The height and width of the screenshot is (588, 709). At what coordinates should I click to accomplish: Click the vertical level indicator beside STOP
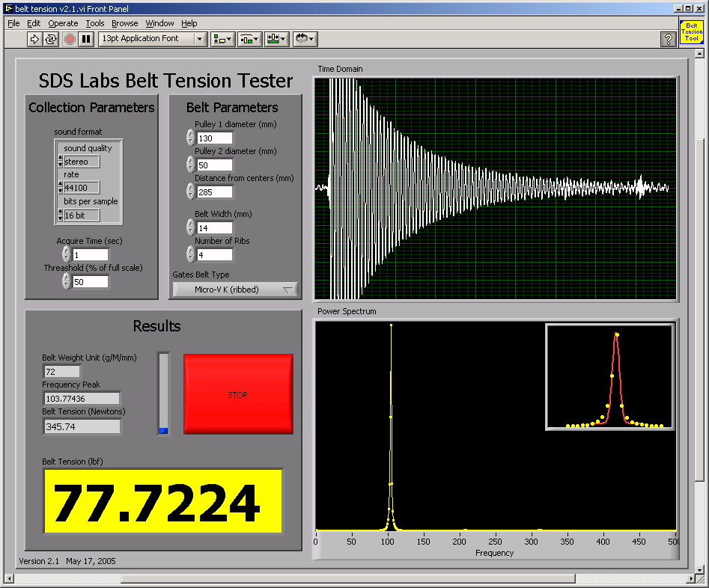[164, 393]
